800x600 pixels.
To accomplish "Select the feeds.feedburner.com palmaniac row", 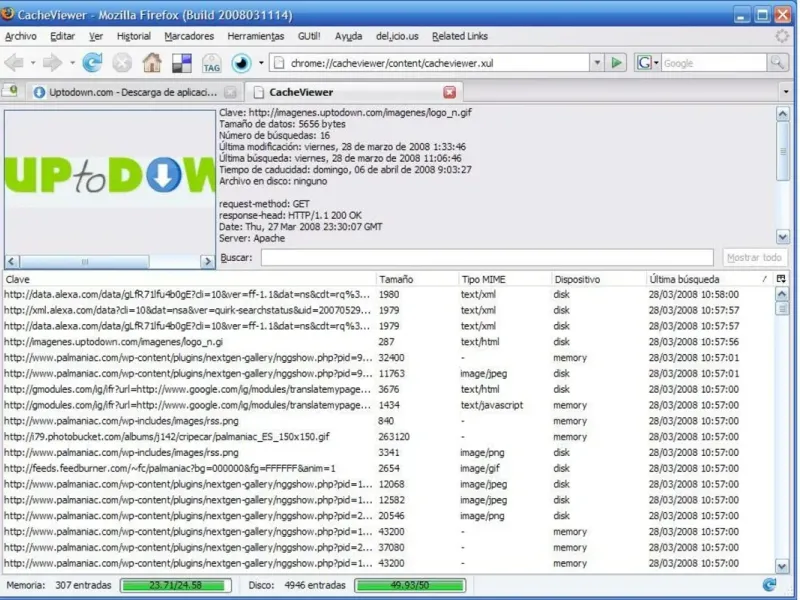I will tap(388, 468).
